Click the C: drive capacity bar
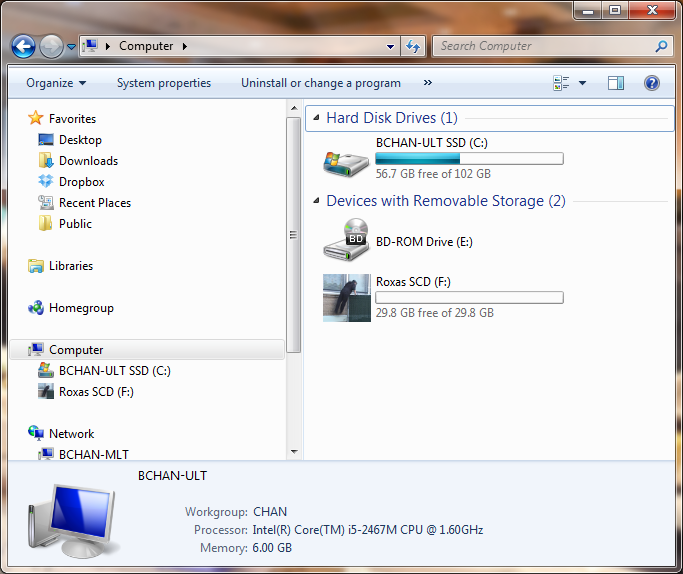This screenshot has height=574, width=683. point(469,159)
